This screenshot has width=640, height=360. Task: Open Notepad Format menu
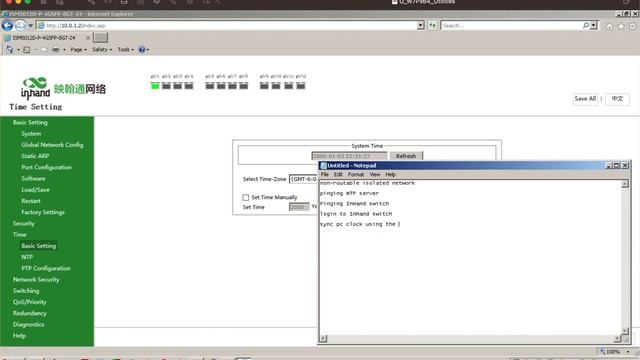pyautogui.click(x=356, y=174)
